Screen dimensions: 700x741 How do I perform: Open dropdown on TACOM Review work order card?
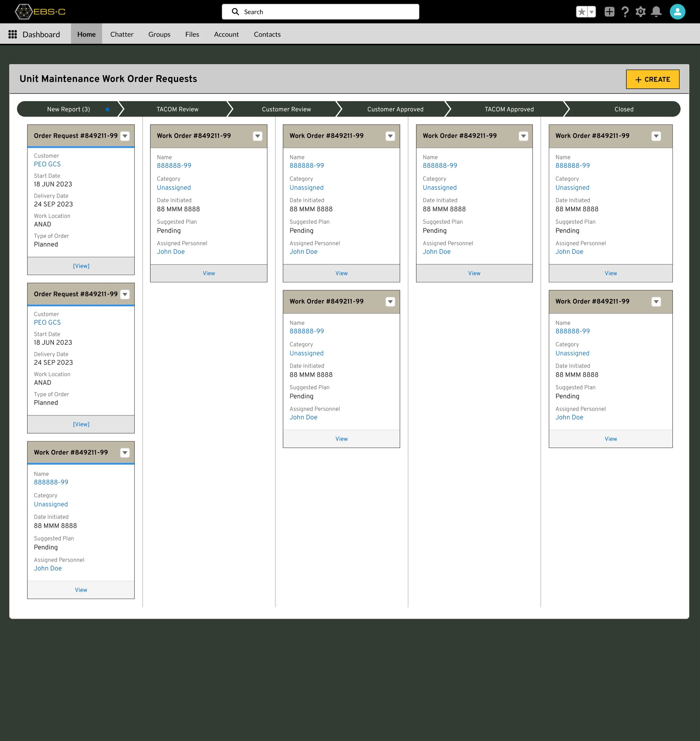(258, 136)
